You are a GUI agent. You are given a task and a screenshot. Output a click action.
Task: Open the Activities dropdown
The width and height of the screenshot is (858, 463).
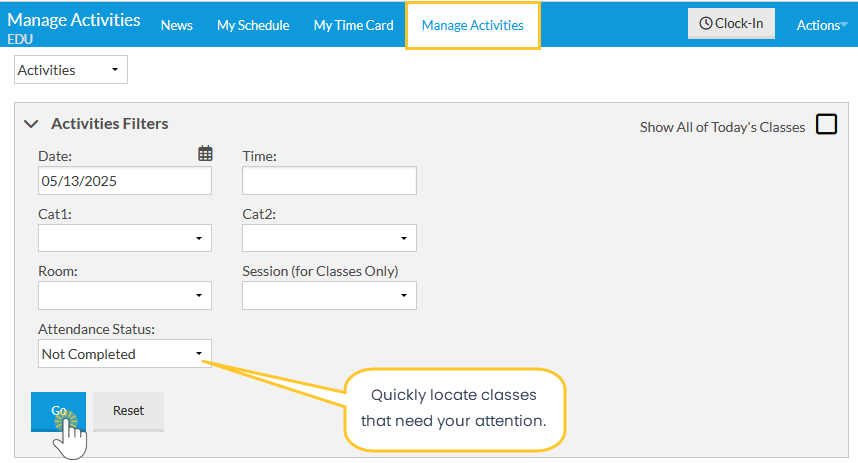[71, 70]
